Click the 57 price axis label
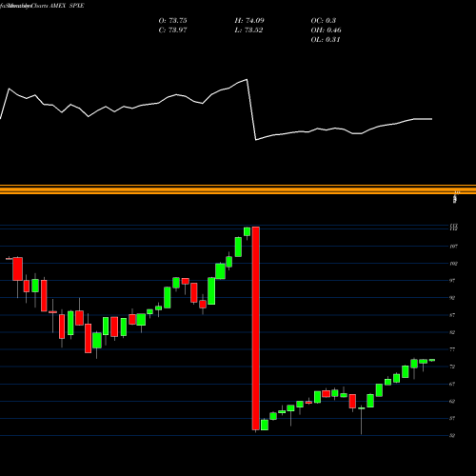476x476 pixels. [452, 418]
